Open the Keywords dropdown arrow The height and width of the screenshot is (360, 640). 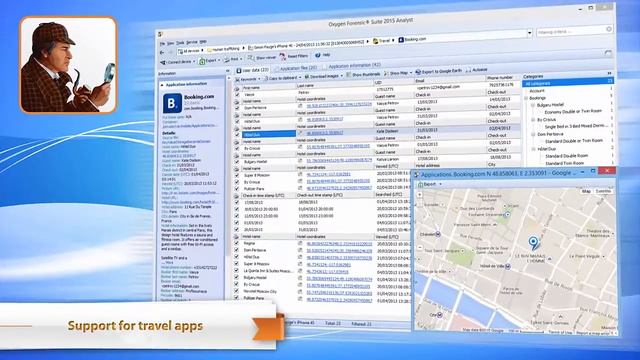click(259, 78)
